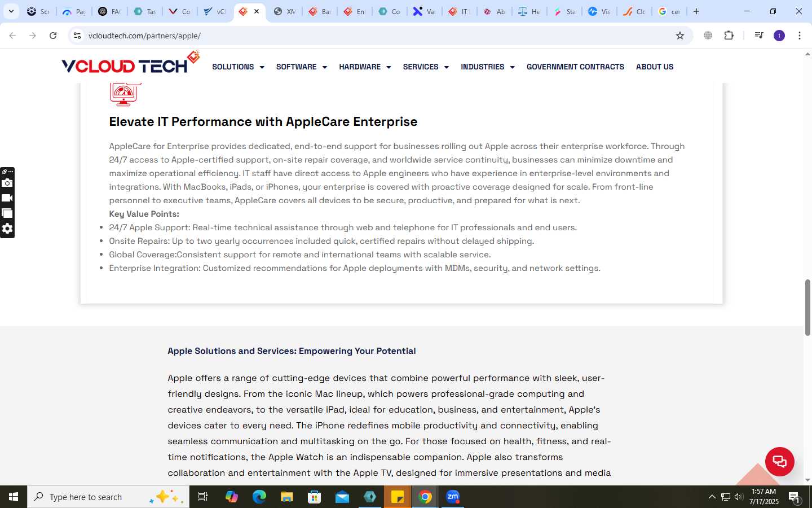
Task: Switch to the 'Bar' browser tab
Action: pos(319,11)
